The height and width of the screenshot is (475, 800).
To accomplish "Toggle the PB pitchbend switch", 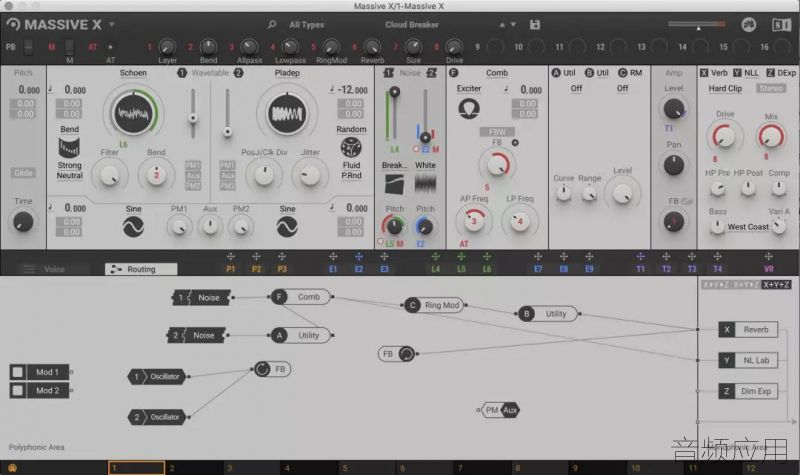I will click(x=29, y=47).
